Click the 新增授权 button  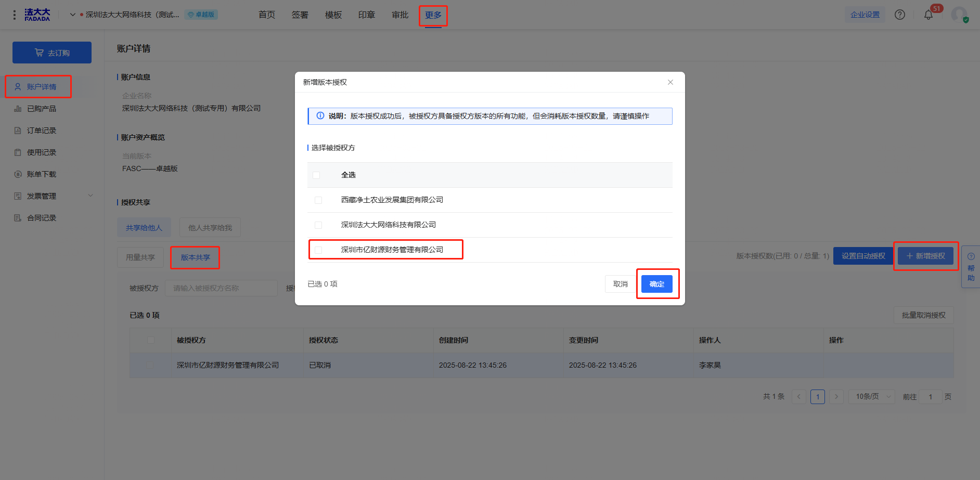(x=925, y=256)
